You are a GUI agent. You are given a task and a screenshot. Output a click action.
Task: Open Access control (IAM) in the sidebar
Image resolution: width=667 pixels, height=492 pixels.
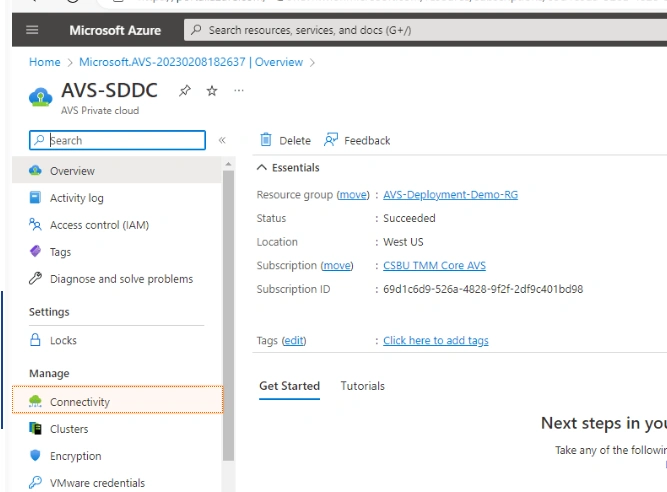click(117, 225)
